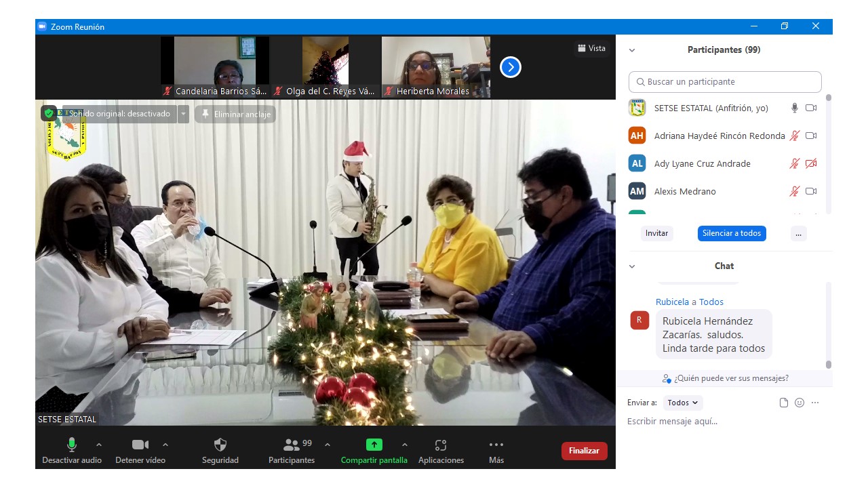Click the Zoom logo in title bar
The width and height of the screenshot is (868, 488).
click(42, 26)
